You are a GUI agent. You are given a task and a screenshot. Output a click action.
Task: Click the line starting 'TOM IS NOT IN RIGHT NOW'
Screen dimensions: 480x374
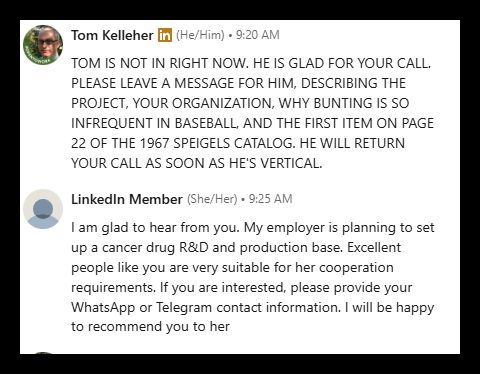(251, 63)
